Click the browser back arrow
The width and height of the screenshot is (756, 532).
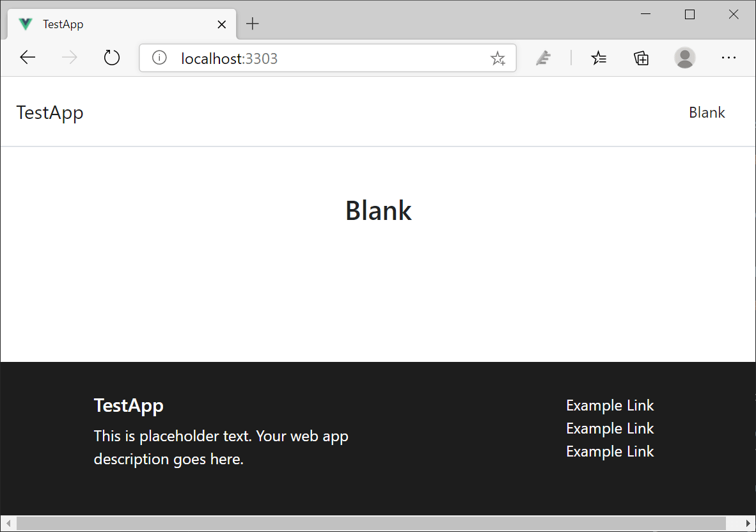pos(28,58)
